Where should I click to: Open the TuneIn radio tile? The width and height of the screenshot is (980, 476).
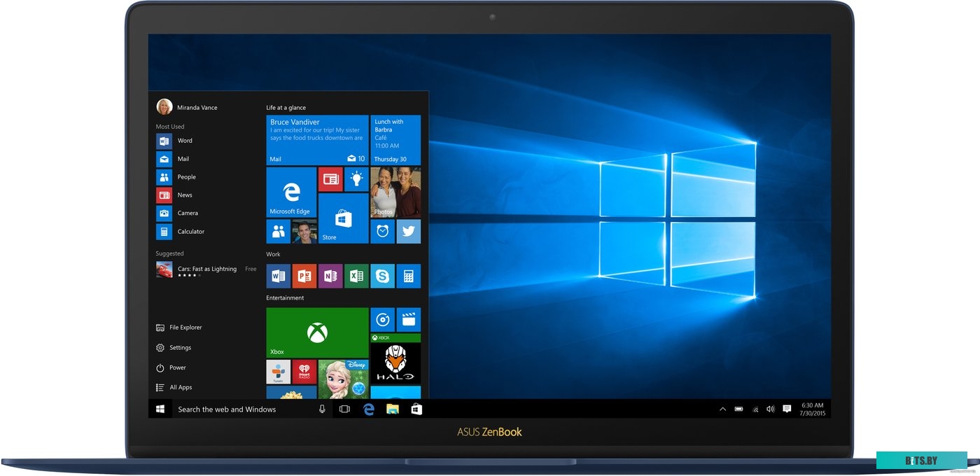click(279, 372)
